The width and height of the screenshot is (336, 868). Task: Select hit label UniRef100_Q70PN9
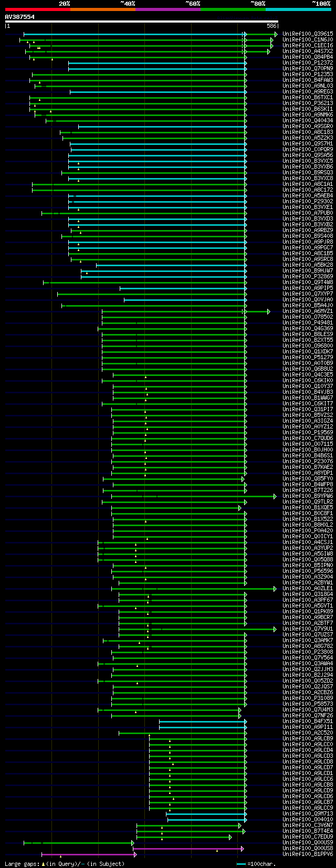308,68
